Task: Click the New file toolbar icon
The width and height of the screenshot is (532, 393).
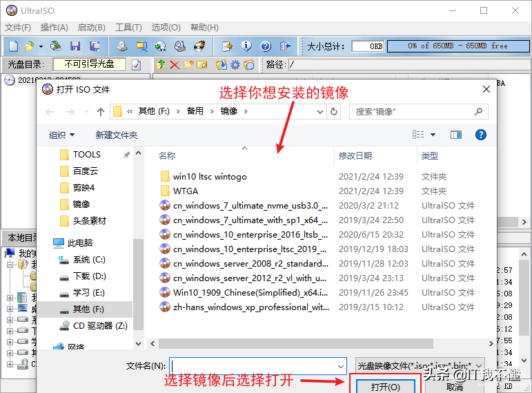Action: click(x=14, y=46)
